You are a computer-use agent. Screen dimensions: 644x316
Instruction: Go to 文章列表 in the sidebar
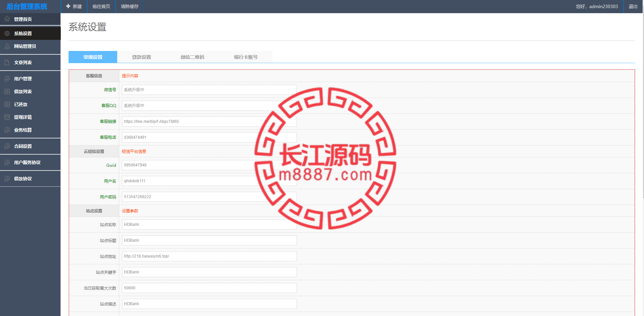pyautogui.click(x=30, y=62)
